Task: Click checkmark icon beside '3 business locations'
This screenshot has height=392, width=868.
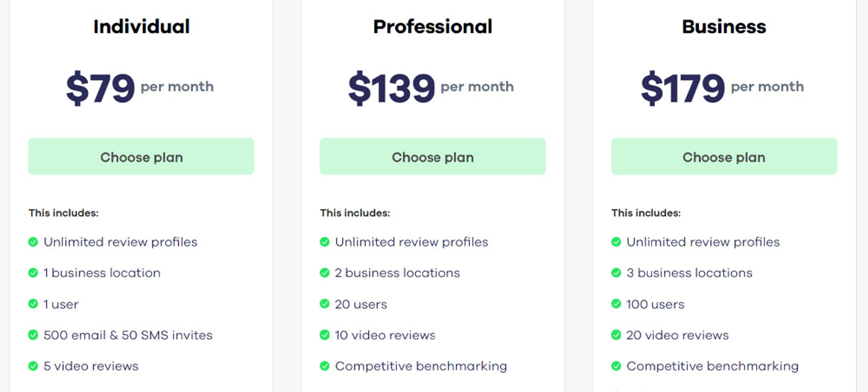Action: (x=616, y=273)
